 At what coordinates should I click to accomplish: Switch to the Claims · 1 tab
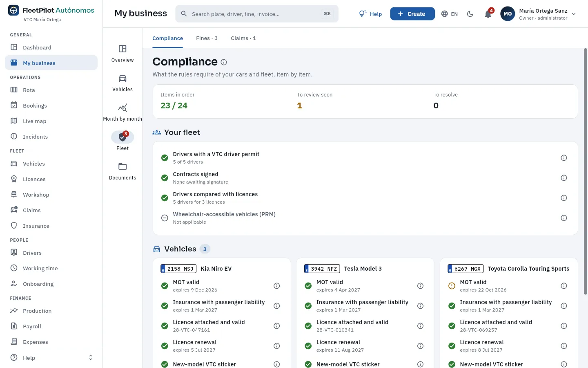[x=243, y=38]
